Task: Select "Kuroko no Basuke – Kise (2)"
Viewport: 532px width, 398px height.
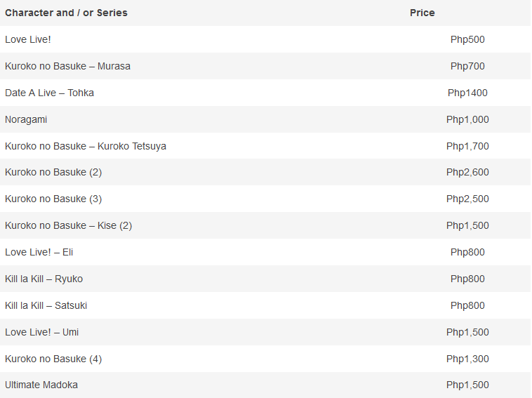Action: [68, 225]
